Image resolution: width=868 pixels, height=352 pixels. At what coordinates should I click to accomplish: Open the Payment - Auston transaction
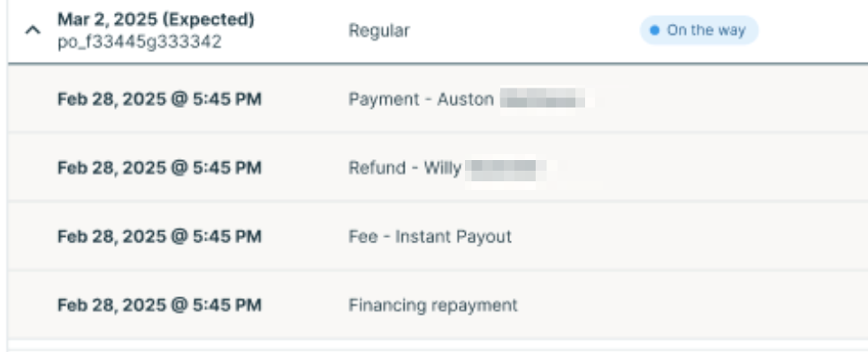tap(421, 100)
